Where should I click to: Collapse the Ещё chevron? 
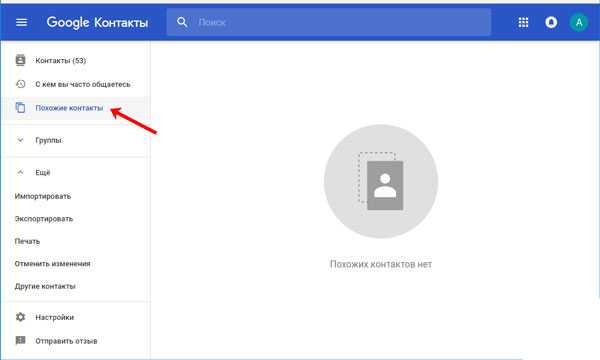coord(20,172)
